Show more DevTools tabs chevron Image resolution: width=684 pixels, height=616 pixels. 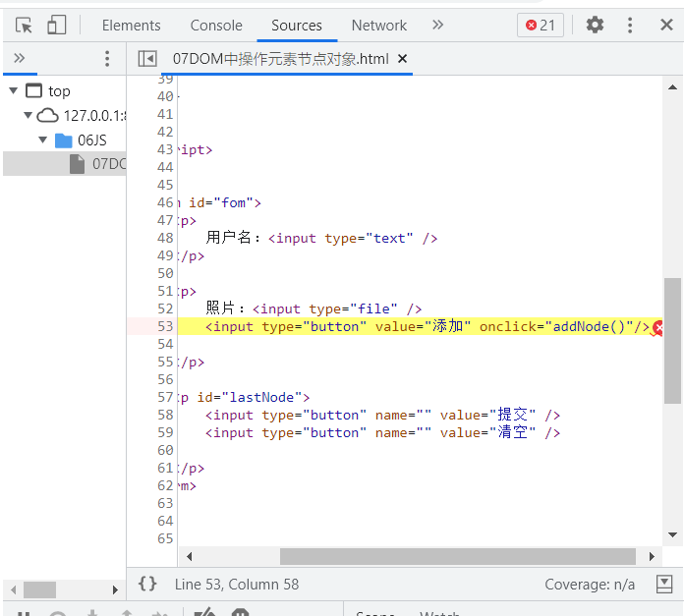tap(438, 25)
